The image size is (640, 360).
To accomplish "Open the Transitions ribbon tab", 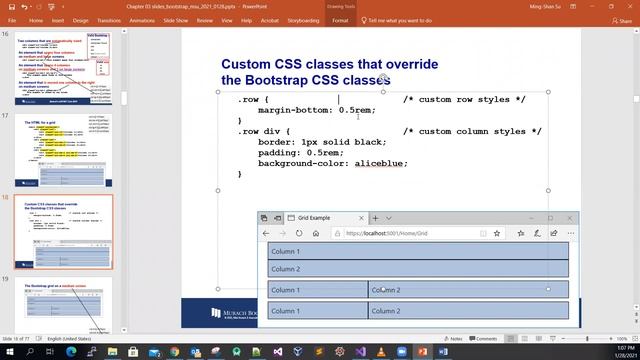I will coord(109,20).
